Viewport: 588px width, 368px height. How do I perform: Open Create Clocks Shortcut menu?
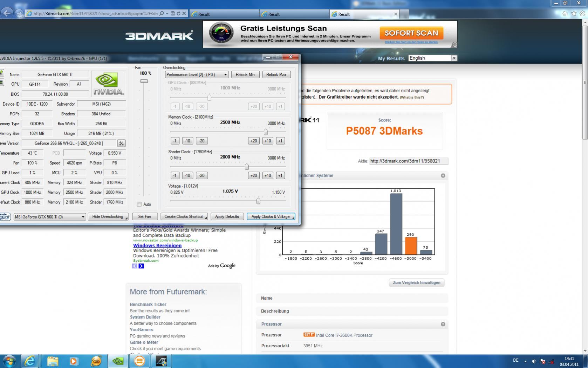(x=184, y=216)
